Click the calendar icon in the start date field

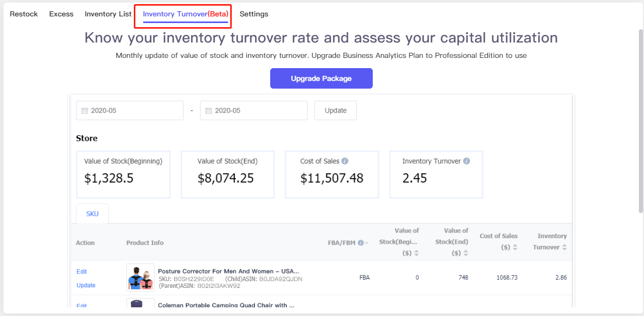click(85, 111)
